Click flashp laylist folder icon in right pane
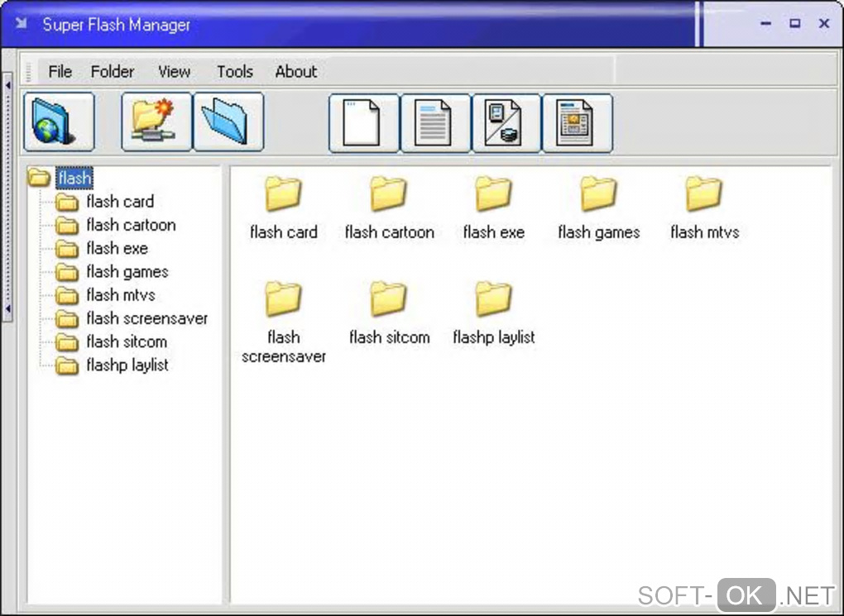 pos(493,298)
